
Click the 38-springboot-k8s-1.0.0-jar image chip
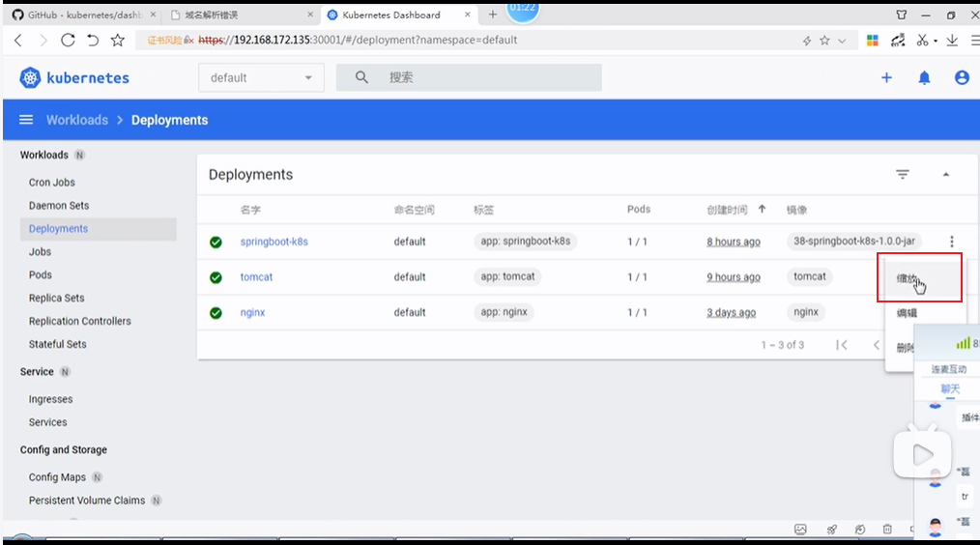pos(853,241)
